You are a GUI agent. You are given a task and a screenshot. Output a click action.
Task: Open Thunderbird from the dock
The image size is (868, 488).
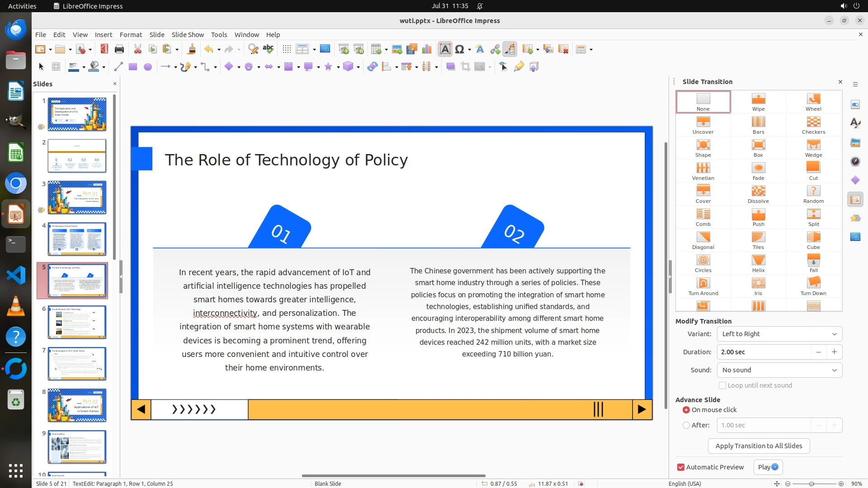[x=16, y=30]
